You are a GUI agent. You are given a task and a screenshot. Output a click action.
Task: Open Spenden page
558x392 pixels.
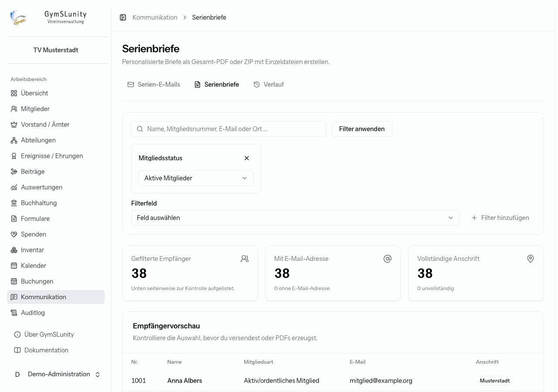pyautogui.click(x=56, y=234)
